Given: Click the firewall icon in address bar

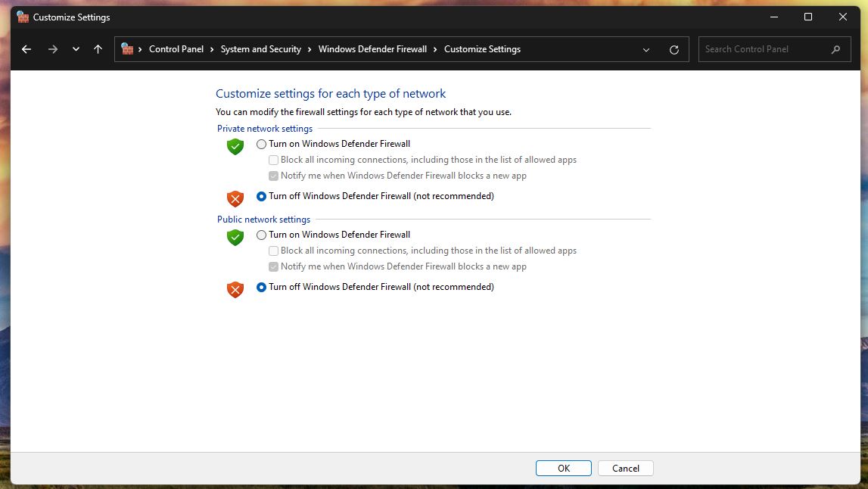Looking at the screenshot, I should pyautogui.click(x=127, y=49).
